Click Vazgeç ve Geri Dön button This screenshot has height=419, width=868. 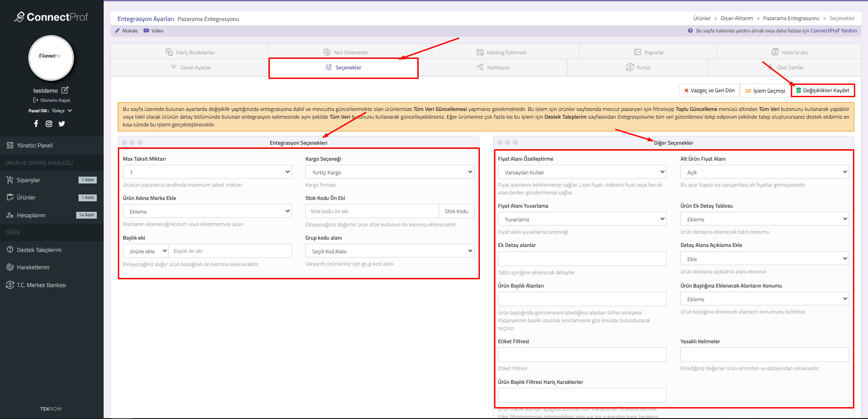[x=709, y=90]
